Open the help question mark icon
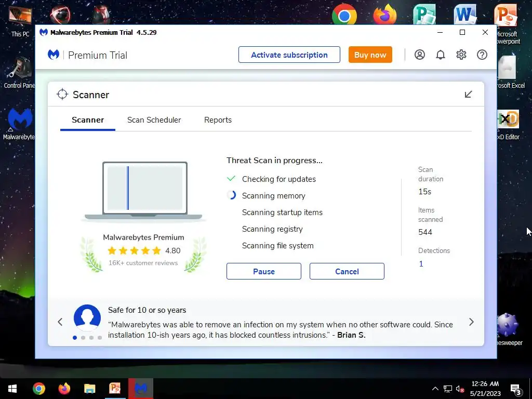 [482, 55]
